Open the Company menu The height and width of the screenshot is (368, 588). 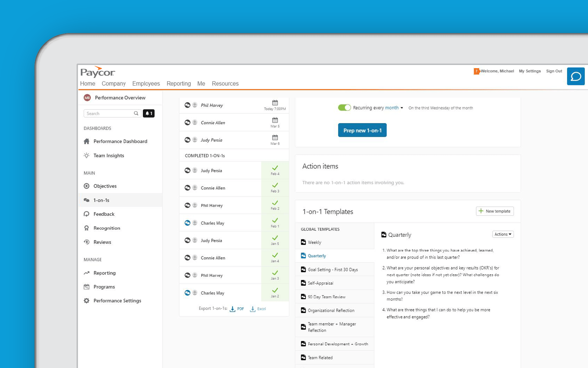coord(114,84)
